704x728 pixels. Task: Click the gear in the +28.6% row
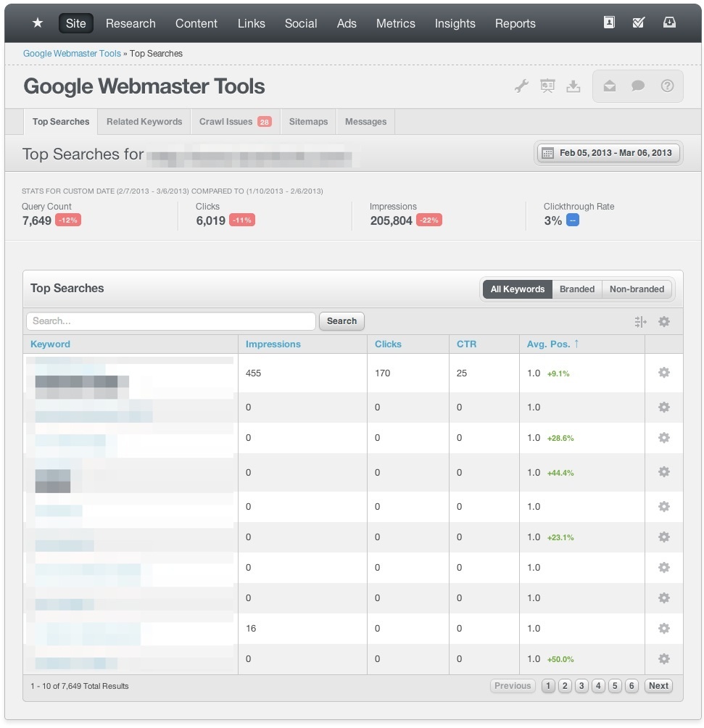tap(664, 437)
